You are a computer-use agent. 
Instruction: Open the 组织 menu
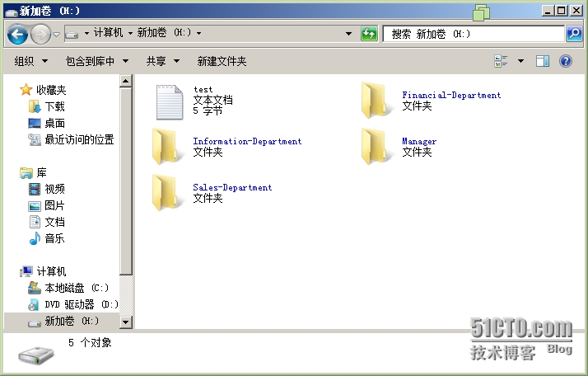point(30,61)
